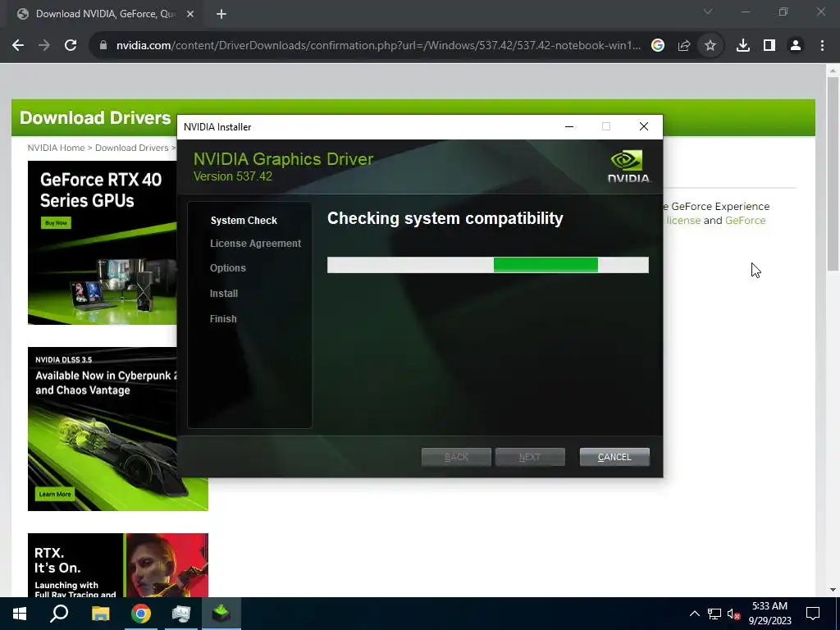The width and height of the screenshot is (840, 630).
Task: Click the padlock site info icon
Action: (103, 46)
